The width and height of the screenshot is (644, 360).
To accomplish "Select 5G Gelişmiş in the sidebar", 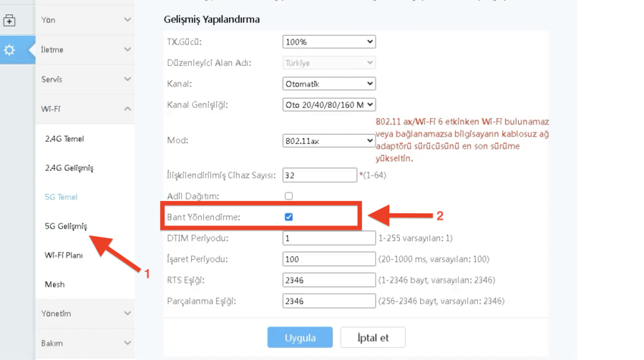I will (x=66, y=226).
